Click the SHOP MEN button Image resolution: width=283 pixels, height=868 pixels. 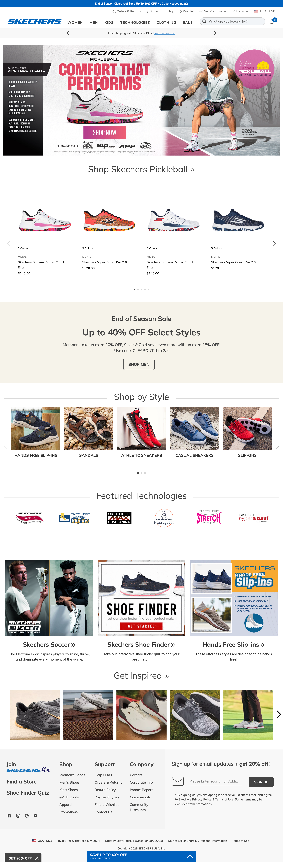click(139, 364)
